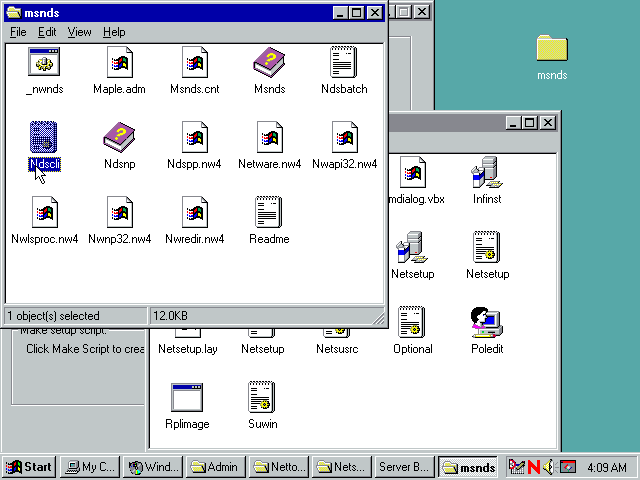
Task: Select the Msnds.cnt file icon
Action: pos(195,62)
